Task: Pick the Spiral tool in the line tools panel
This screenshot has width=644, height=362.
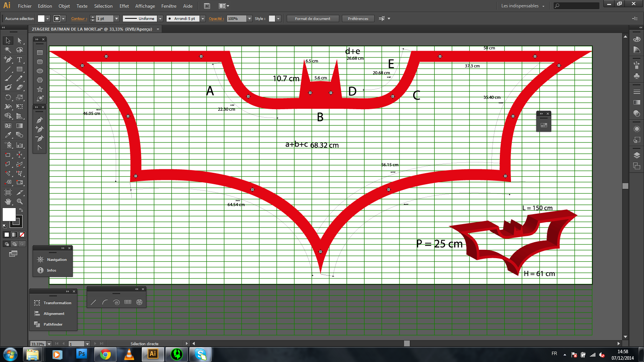Action: click(x=117, y=302)
